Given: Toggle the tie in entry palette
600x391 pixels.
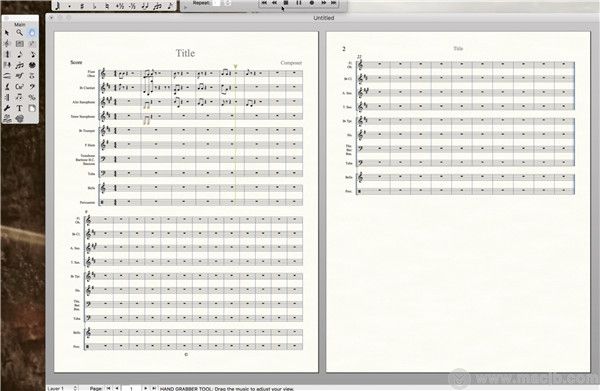Looking at the screenshot, I should [x=145, y=5].
